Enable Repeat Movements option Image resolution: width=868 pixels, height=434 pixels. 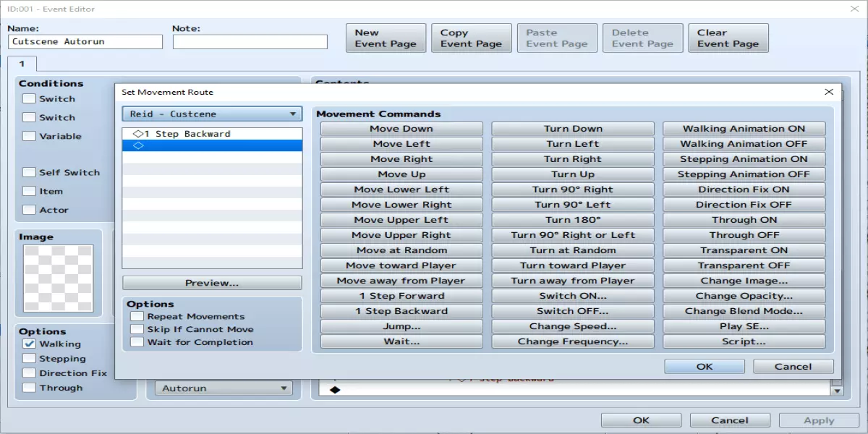137,316
